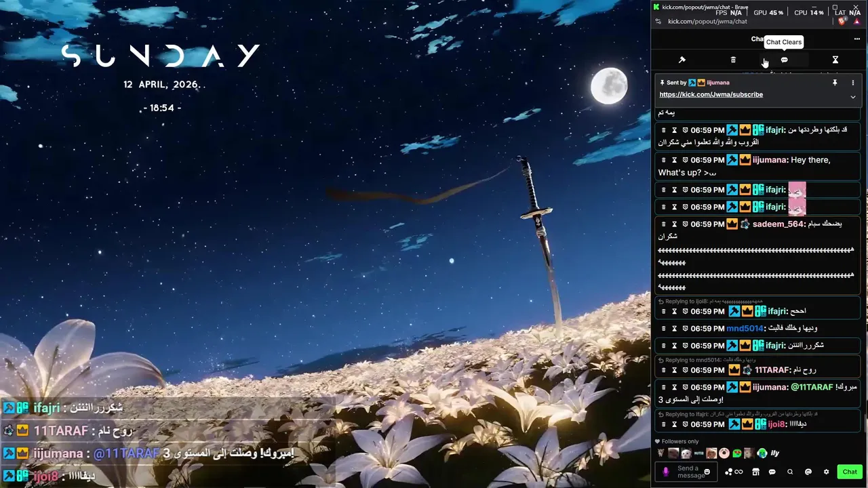868x488 pixels.
Task: Insert the 'ily' emote from quick emotes
Action: [775, 453]
